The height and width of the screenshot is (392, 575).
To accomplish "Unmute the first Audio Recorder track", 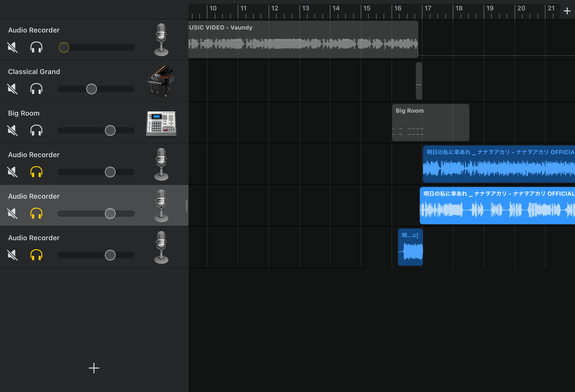I will click(13, 47).
